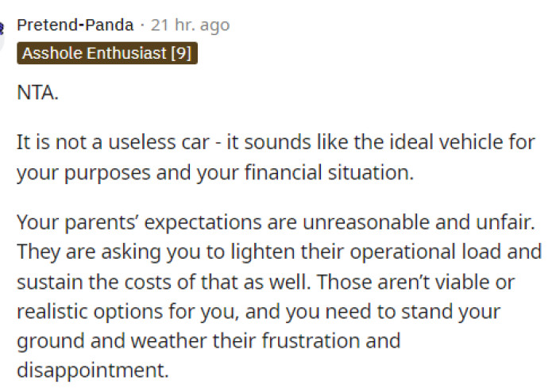Image resolution: width=556 pixels, height=392 pixels.
Task: Click the word "operational" in the comment
Action: coord(403,252)
